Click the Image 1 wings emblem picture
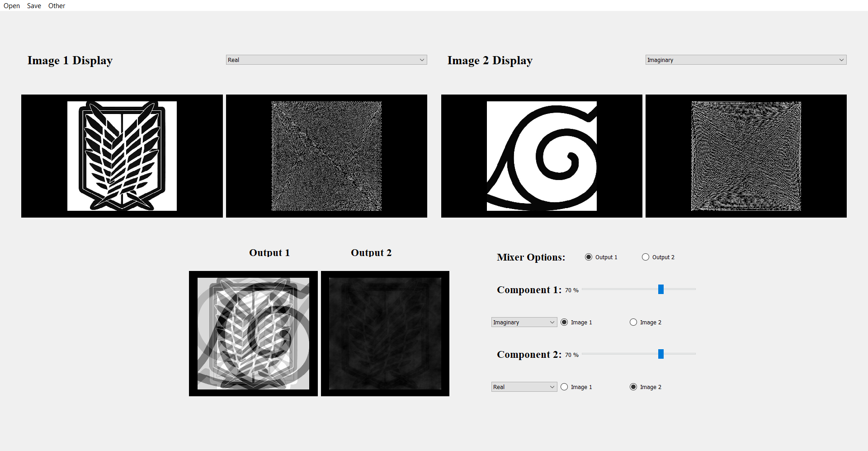This screenshot has height=451, width=868. click(x=122, y=156)
